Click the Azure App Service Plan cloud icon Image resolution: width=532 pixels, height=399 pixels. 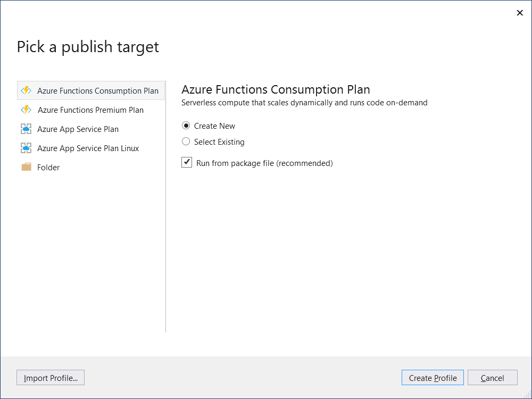tap(26, 129)
